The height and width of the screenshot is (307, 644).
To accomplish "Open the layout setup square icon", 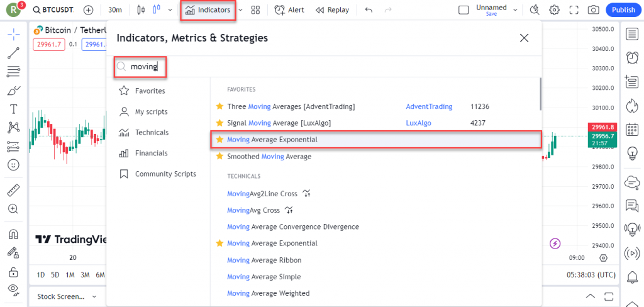I will [x=464, y=10].
